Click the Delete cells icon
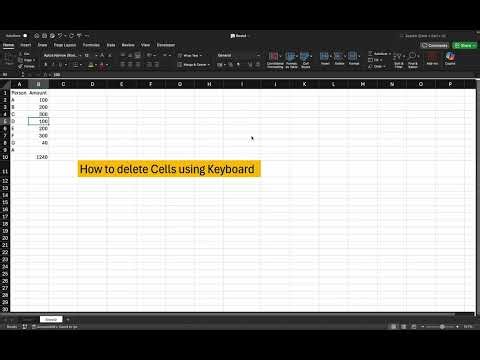This screenshot has height=360, width=480. coord(339,58)
